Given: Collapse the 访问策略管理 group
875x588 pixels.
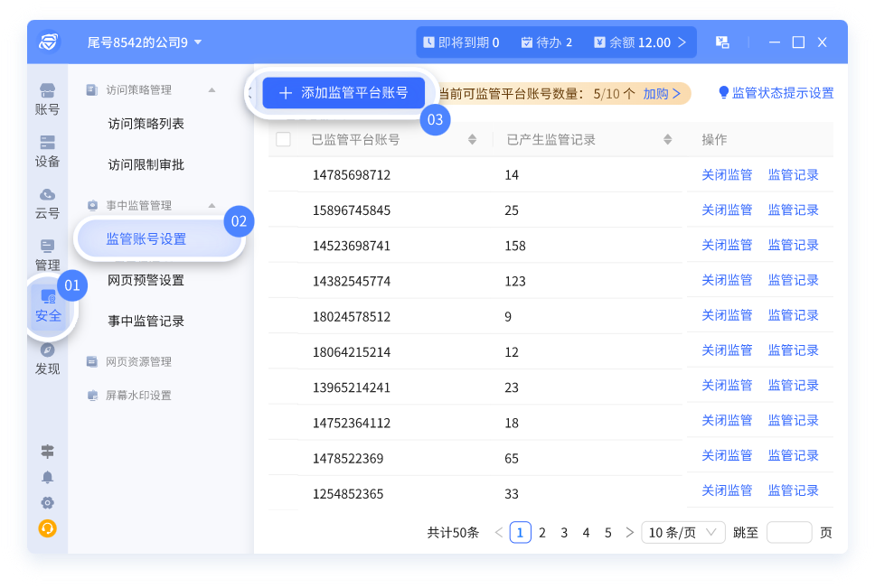Looking at the screenshot, I should pos(212,89).
